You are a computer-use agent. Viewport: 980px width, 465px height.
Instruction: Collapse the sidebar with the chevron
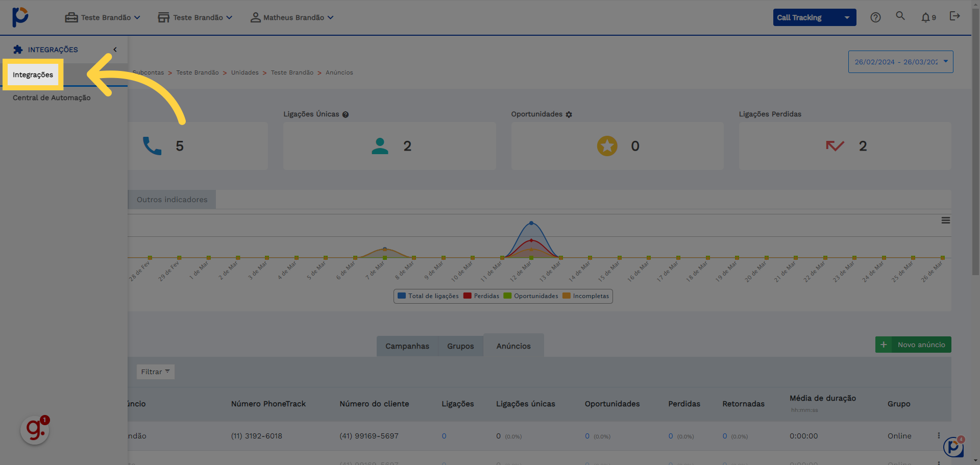coord(115,50)
